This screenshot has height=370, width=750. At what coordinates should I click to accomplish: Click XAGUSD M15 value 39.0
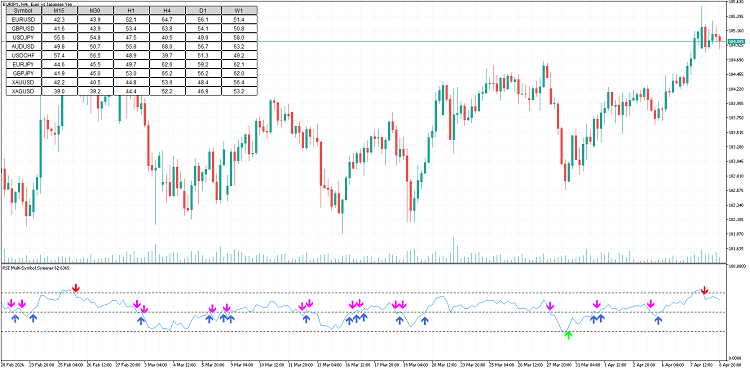(60, 91)
